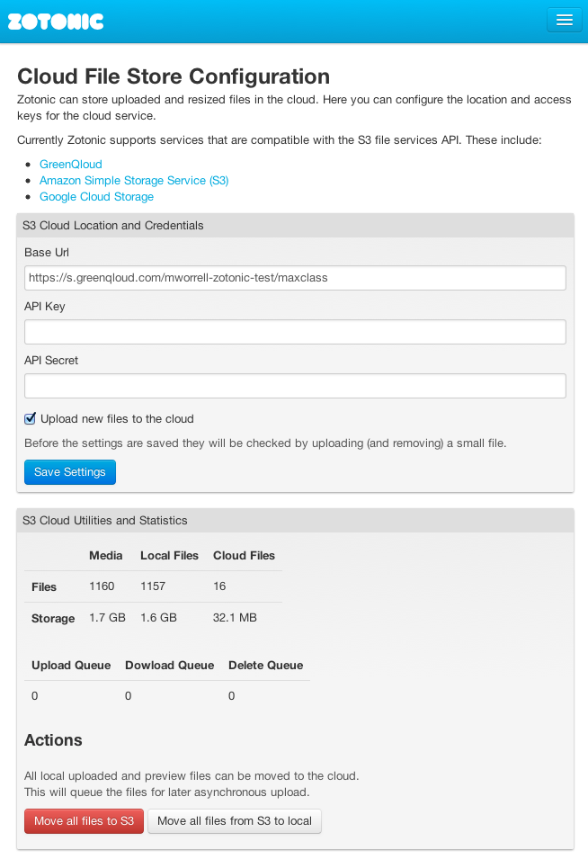588x868 pixels.
Task: Uncheck Upload new files to the cloud
Action: [31, 418]
